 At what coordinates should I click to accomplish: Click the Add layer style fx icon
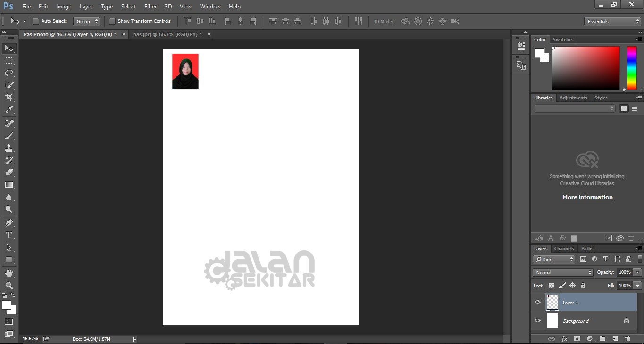point(564,339)
